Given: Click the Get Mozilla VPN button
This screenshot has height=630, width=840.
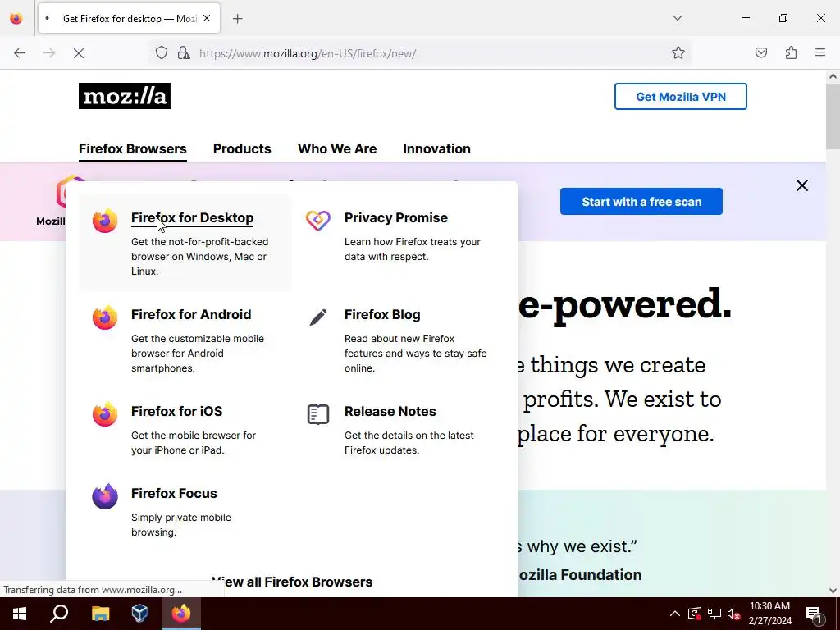Looking at the screenshot, I should click(680, 97).
